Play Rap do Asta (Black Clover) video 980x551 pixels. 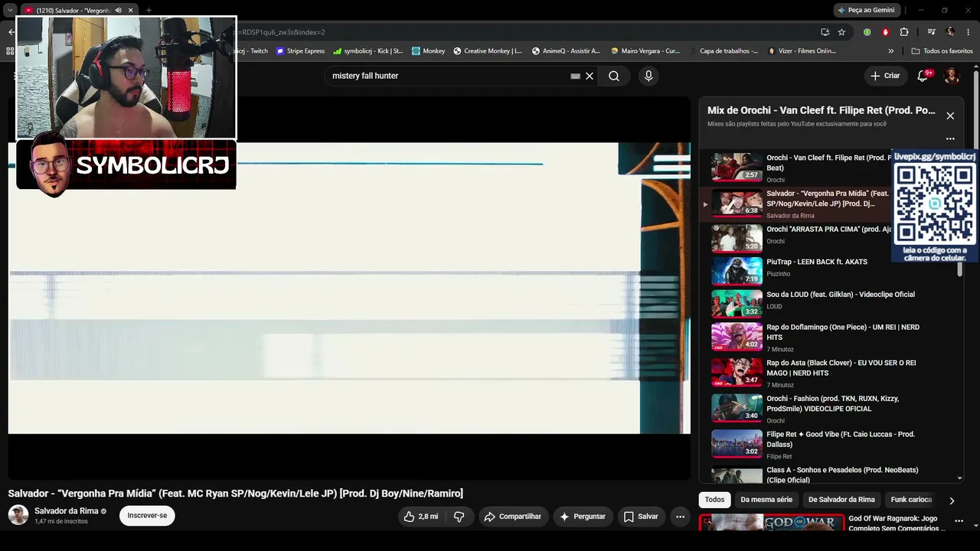pyautogui.click(x=737, y=372)
